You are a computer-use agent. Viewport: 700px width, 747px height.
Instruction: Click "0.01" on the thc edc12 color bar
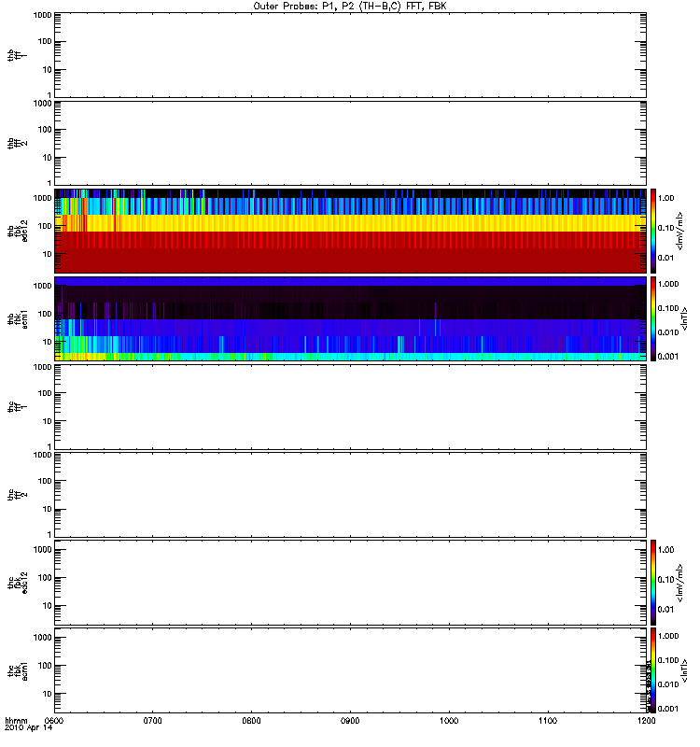click(x=665, y=610)
